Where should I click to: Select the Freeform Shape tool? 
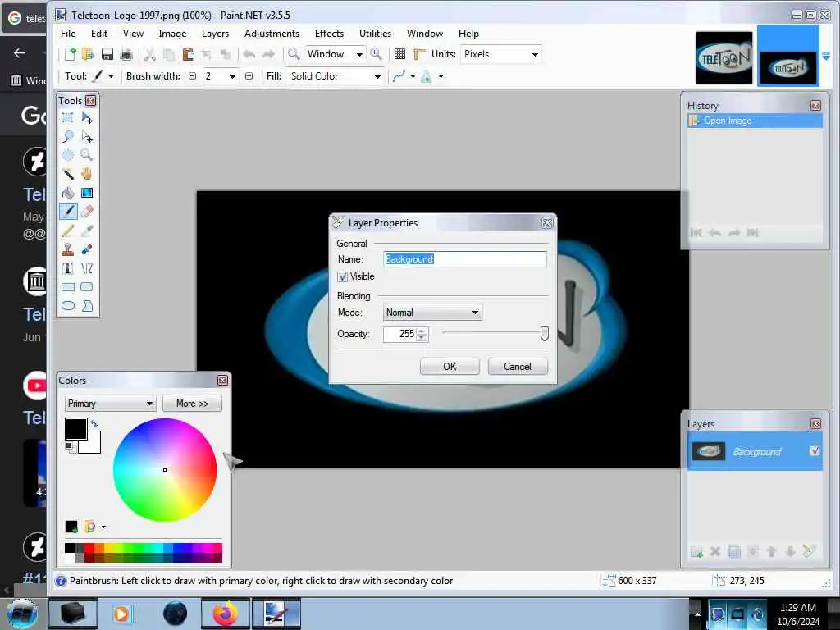(87, 306)
